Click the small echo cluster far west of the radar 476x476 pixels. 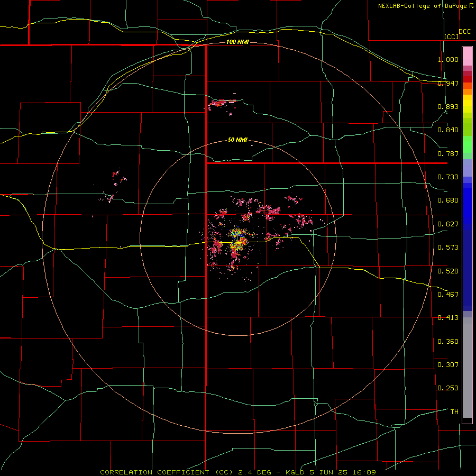(113, 186)
